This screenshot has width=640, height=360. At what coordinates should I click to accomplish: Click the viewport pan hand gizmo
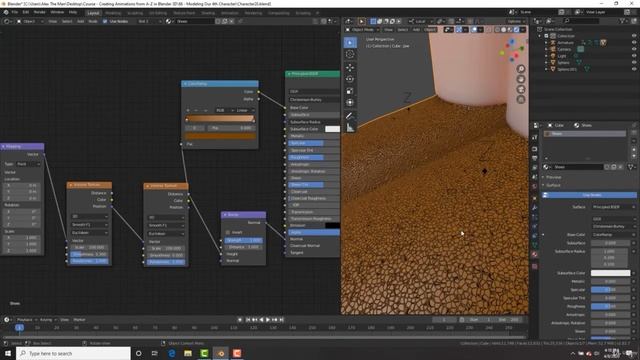pos(521,79)
